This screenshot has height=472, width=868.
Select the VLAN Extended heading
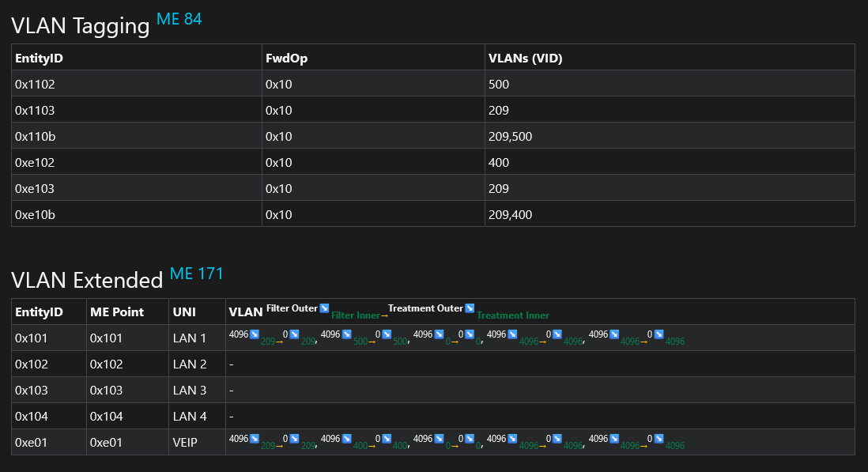point(87,280)
